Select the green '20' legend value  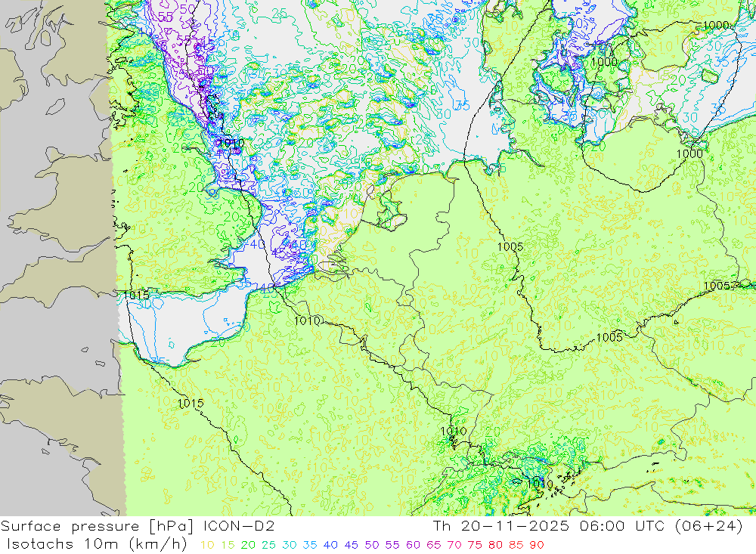[248, 545]
